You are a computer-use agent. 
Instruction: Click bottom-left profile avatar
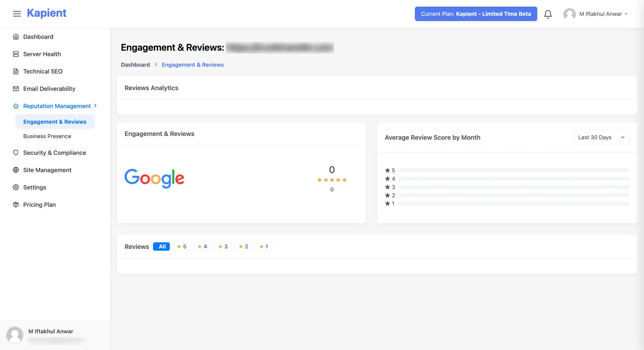tap(15, 335)
